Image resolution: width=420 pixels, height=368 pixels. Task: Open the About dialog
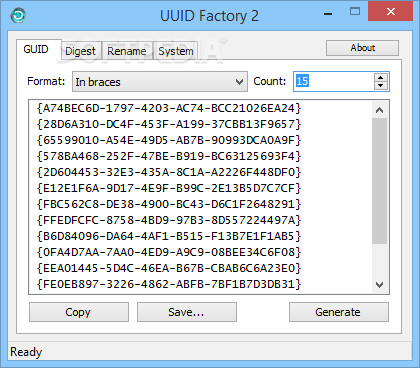(x=362, y=48)
